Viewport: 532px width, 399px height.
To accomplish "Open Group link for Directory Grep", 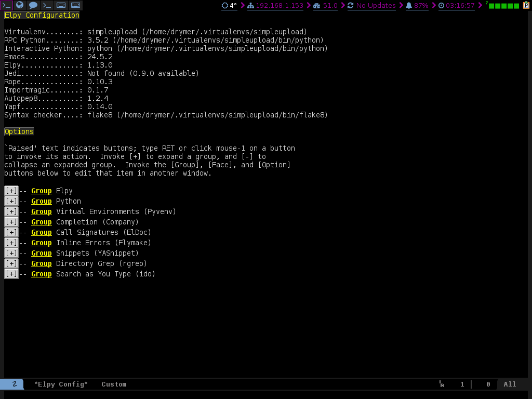I will pyautogui.click(x=42, y=263).
